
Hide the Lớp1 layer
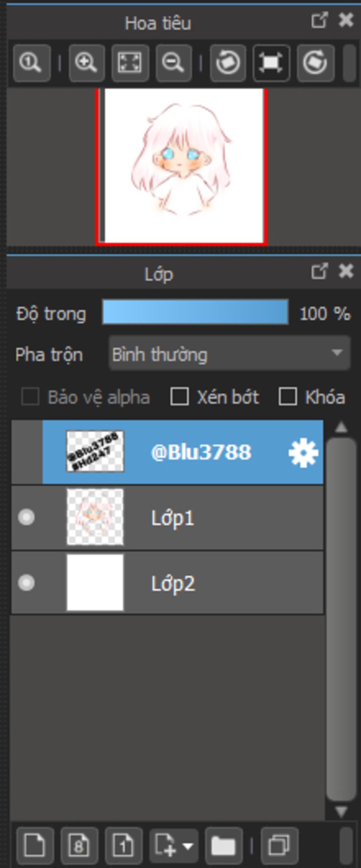coord(26,517)
